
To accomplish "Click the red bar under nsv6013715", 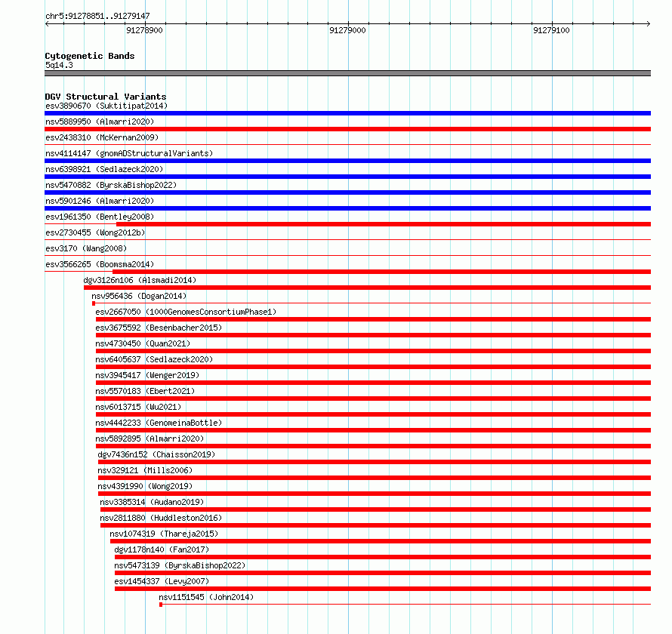I will point(373,414).
